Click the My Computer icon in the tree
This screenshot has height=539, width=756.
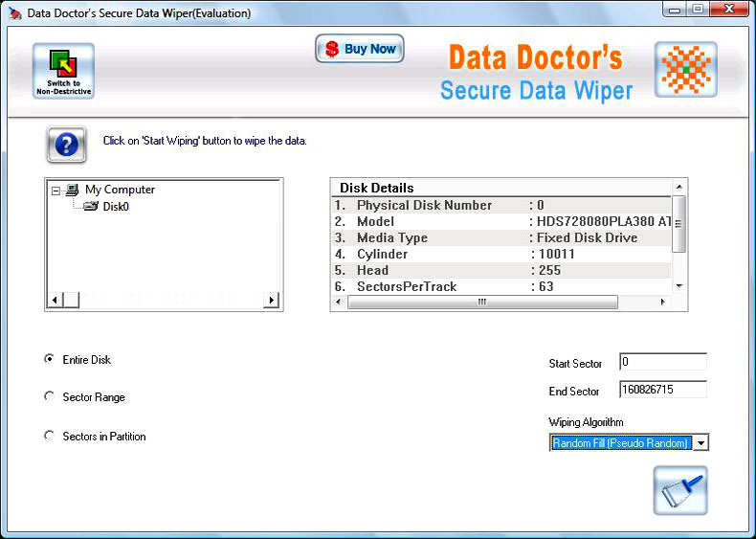coord(72,190)
